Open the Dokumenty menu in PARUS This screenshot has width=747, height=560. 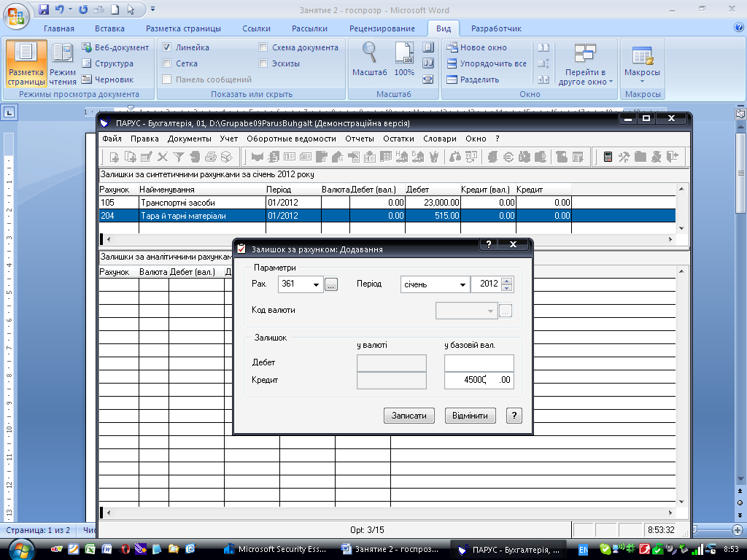(189, 139)
